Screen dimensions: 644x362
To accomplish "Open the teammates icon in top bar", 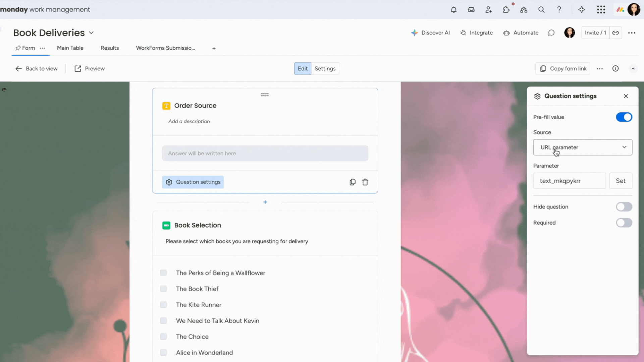I will pyautogui.click(x=524, y=10).
